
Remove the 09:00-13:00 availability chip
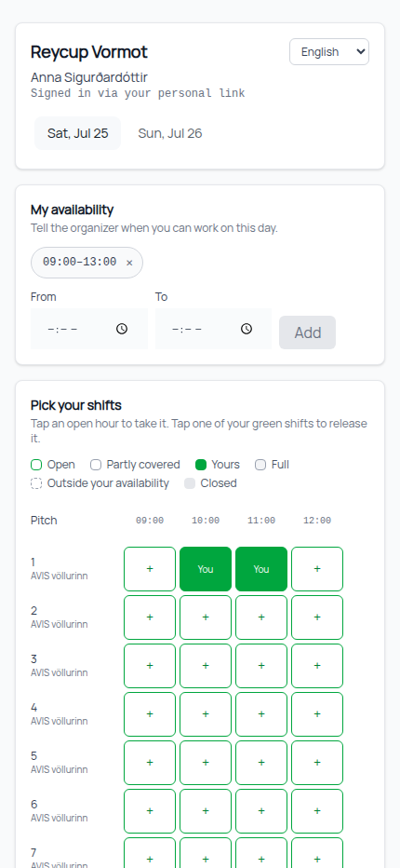129,263
